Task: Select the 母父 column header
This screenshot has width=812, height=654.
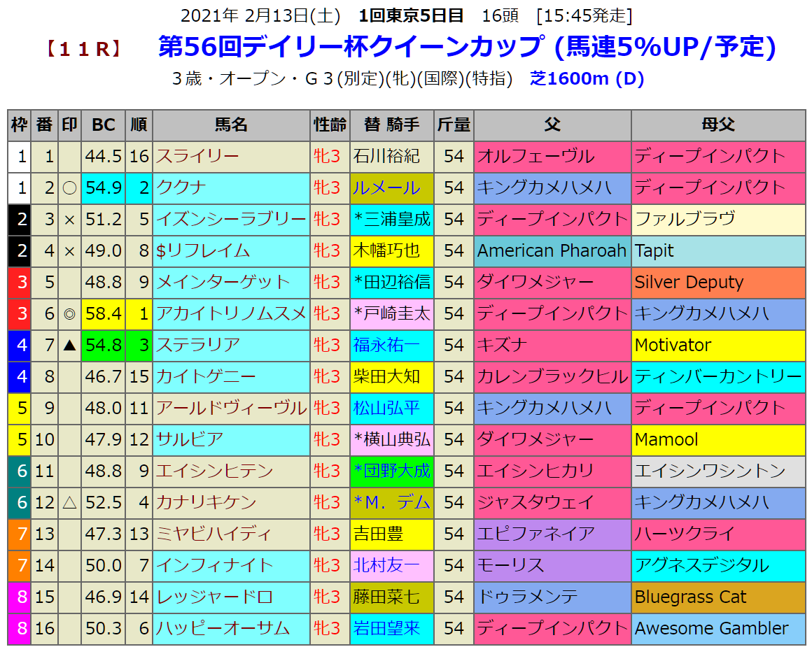Action: point(717,125)
